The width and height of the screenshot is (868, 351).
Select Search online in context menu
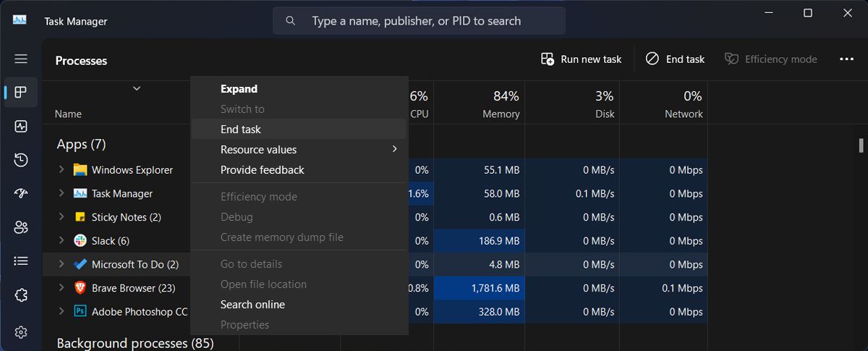coord(252,305)
